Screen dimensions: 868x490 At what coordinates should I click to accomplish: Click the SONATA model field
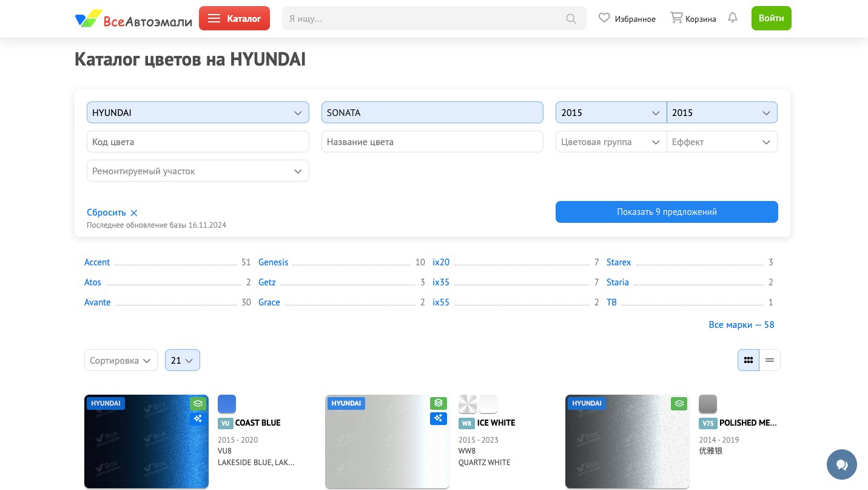[432, 112]
